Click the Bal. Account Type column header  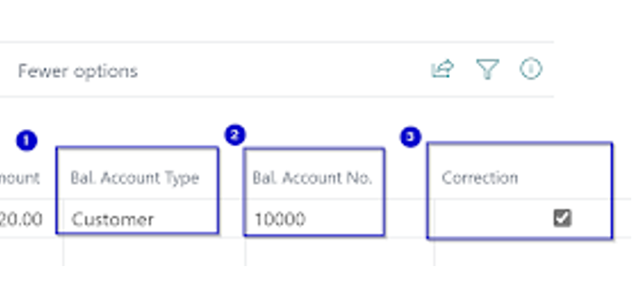click(x=135, y=178)
